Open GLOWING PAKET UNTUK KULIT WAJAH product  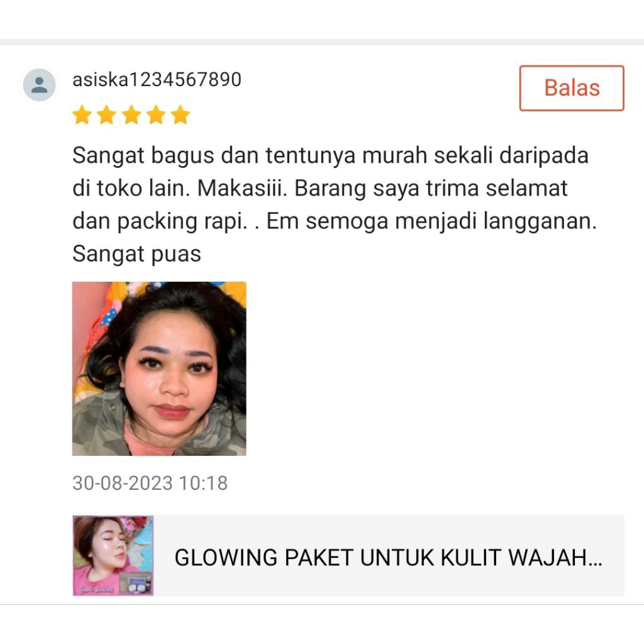(x=388, y=558)
